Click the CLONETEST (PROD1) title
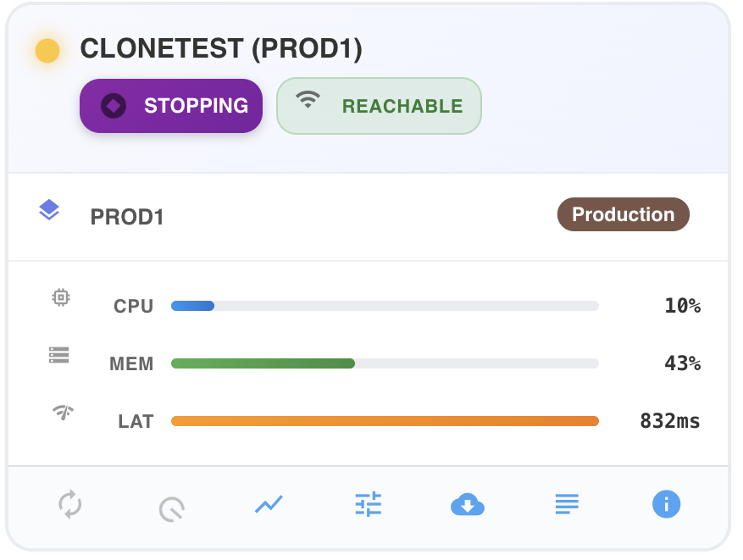 coord(221,49)
